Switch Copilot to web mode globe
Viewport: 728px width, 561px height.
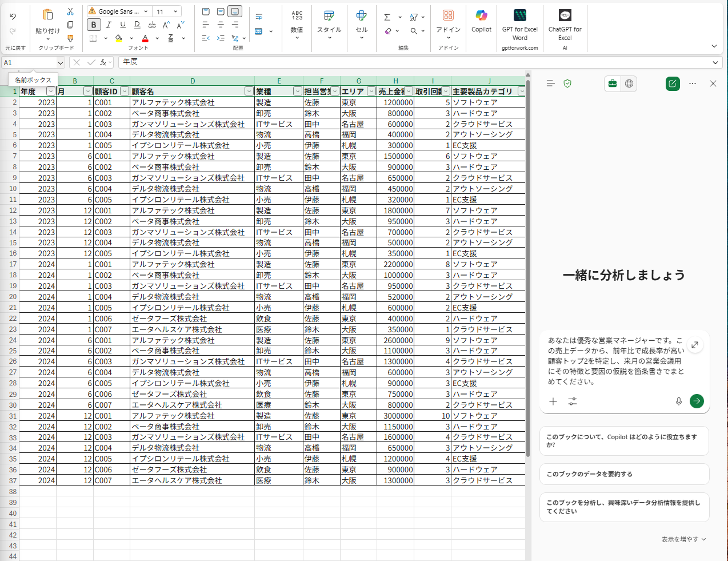[x=629, y=83]
